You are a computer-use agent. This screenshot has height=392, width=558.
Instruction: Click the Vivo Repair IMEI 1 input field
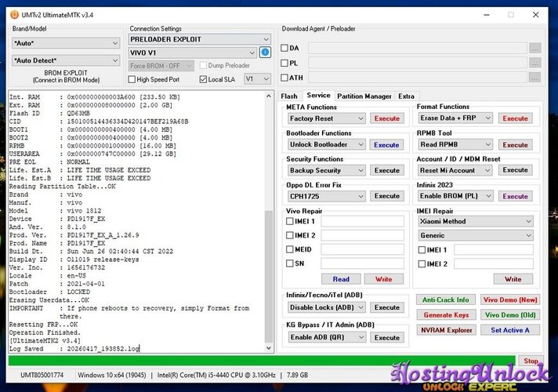pos(362,221)
